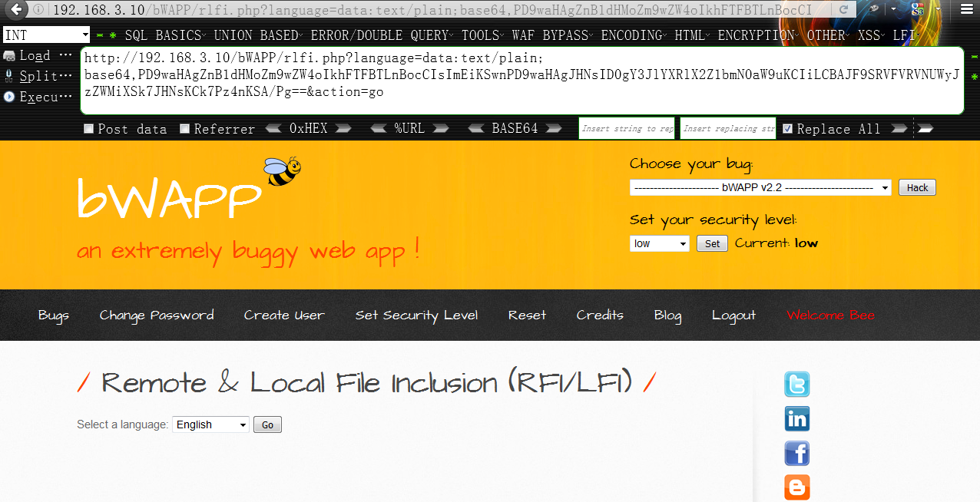The width and height of the screenshot is (980, 502).
Task: Click inside the HackBar URL text area
Action: point(522,81)
